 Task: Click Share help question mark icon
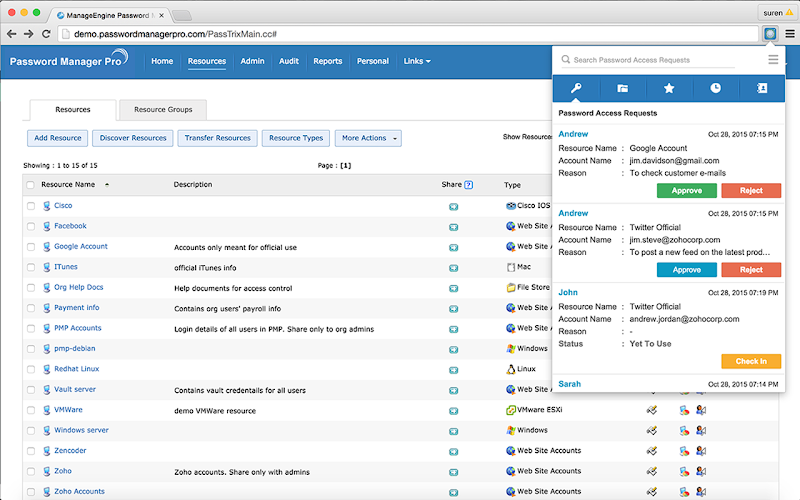(468, 185)
